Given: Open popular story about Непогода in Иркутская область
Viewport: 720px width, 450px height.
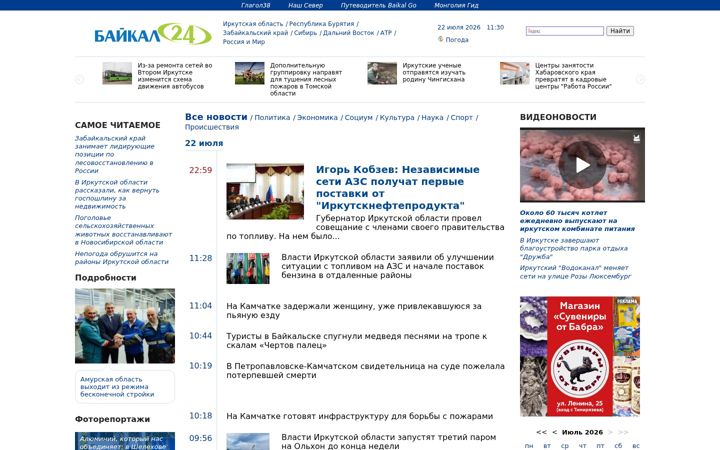Looking at the screenshot, I should coord(122,258).
